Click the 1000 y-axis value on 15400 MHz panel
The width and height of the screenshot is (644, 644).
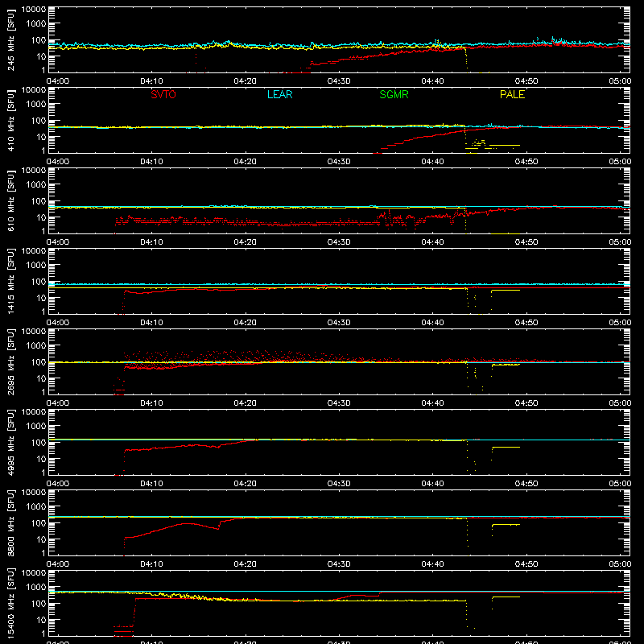coord(36,588)
